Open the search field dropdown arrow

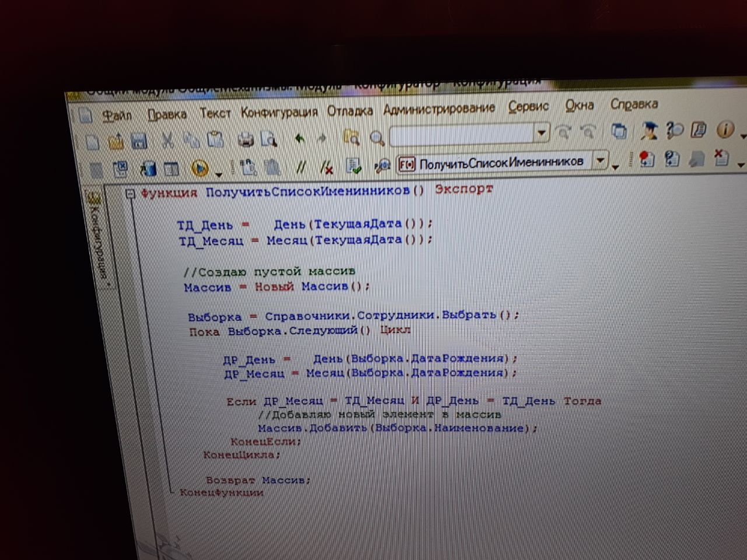542,133
